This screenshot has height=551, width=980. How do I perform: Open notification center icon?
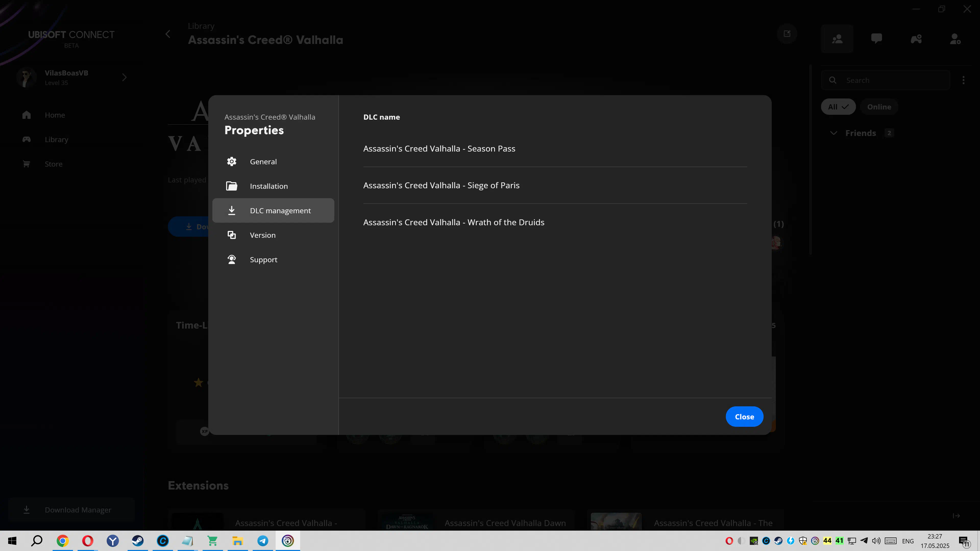pos(964,541)
